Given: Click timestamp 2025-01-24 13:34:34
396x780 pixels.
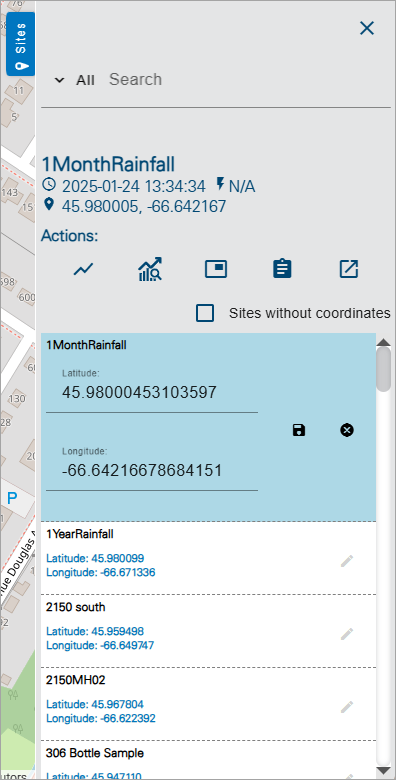Looking at the screenshot, I should (133, 187).
